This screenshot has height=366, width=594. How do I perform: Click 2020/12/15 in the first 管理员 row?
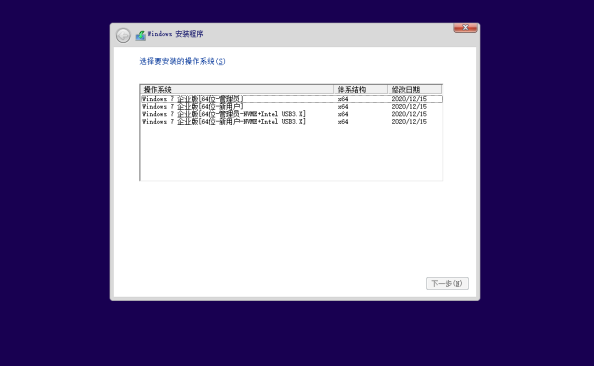[x=409, y=99]
